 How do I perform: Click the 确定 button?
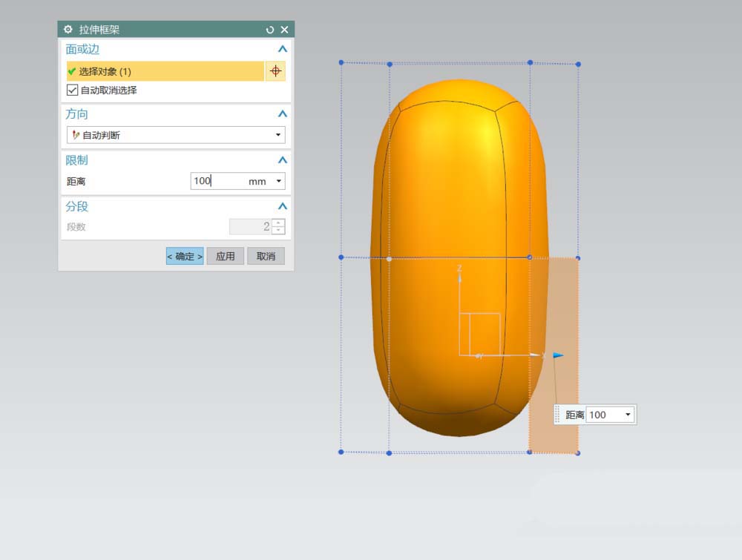click(185, 256)
